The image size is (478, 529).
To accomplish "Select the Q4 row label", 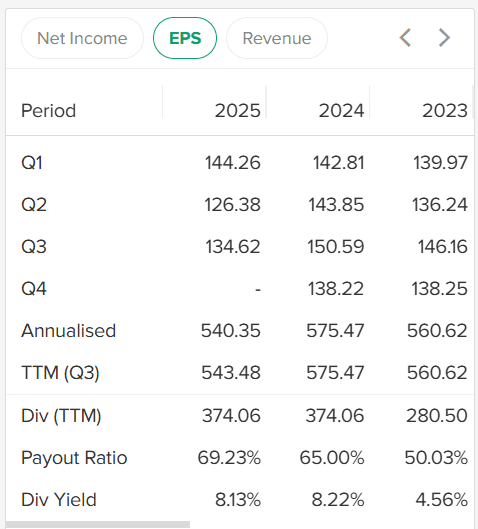I will click(x=34, y=289).
